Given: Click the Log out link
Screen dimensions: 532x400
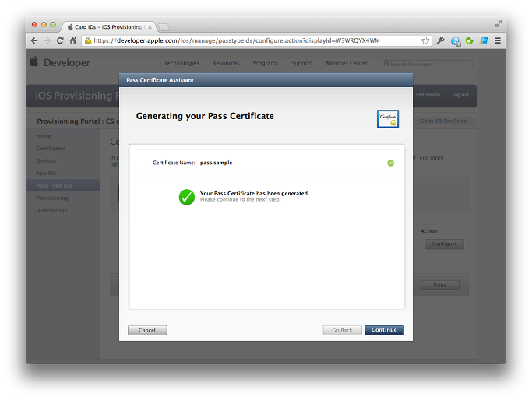Looking at the screenshot, I should 460,95.
